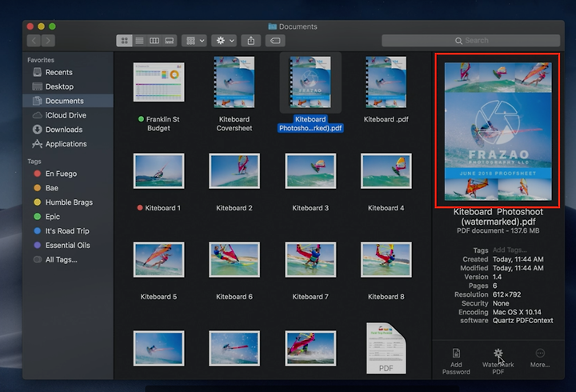Click Add Tags in the preview pane
576x392 pixels.
click(x=510, y=250)
